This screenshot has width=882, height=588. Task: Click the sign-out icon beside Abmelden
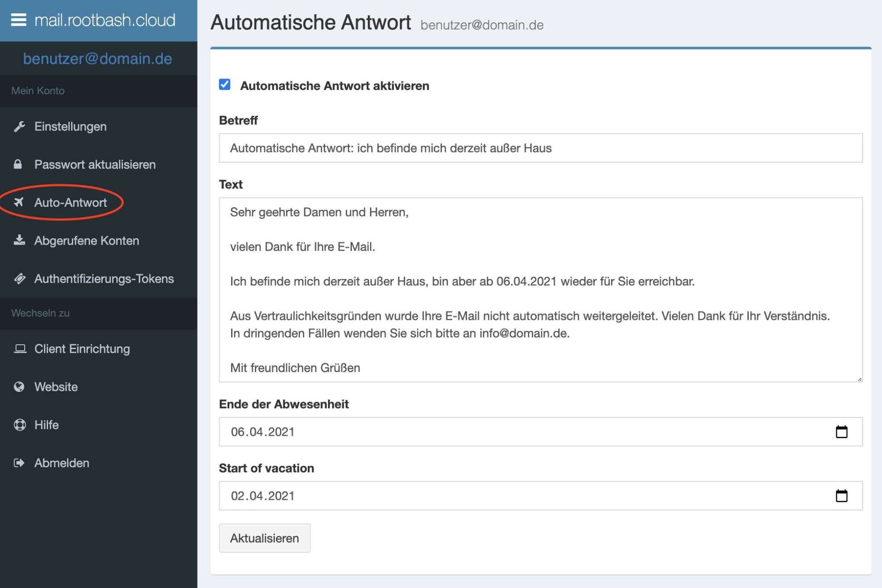[19, 463]
